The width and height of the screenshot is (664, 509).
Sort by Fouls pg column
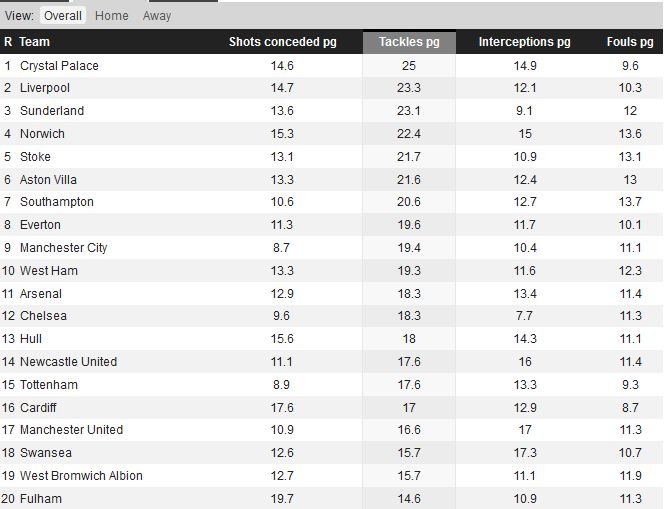point(630,41)
